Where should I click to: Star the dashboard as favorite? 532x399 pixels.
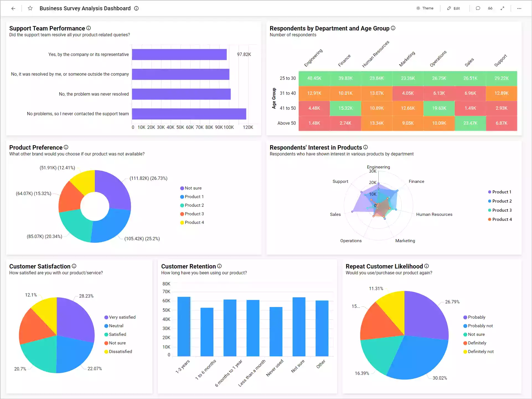tap(30, 8)
